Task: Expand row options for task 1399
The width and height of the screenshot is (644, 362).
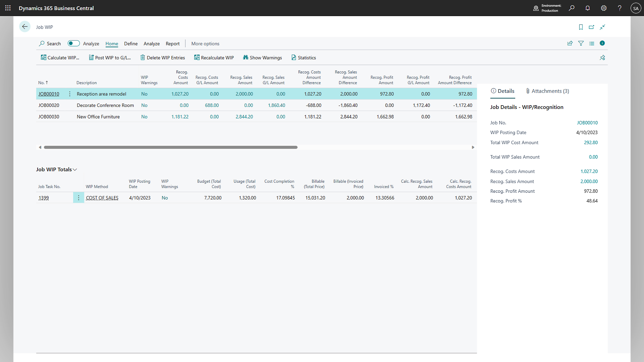Action: point(78,198)
